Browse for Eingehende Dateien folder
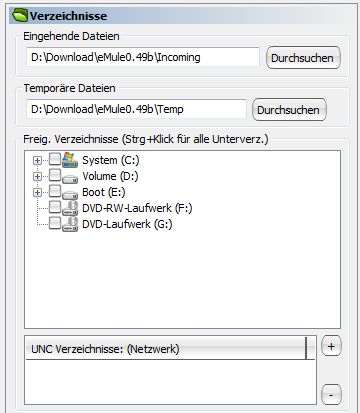The height and width of the screenshot is (413, 360). (x=303, y=58)
